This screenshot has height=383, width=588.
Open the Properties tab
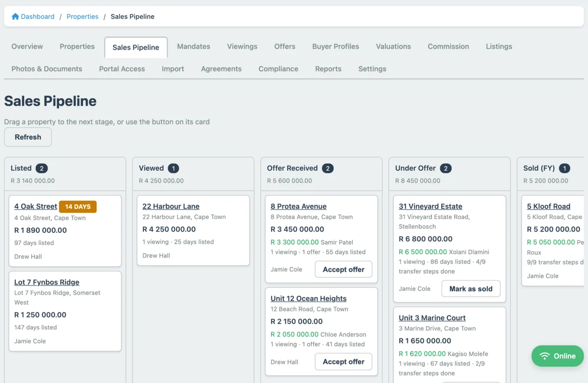pyautogui.click(x=77, y=47)
